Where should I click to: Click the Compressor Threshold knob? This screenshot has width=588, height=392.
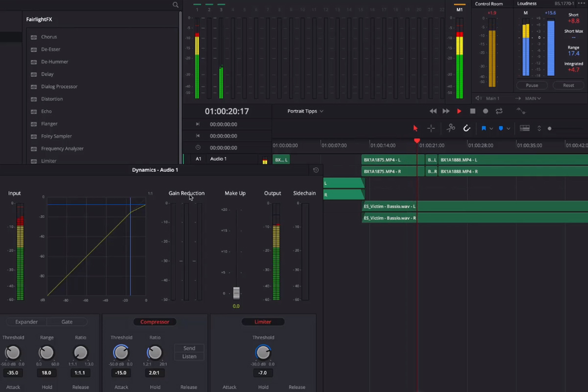tap(121, 352)
